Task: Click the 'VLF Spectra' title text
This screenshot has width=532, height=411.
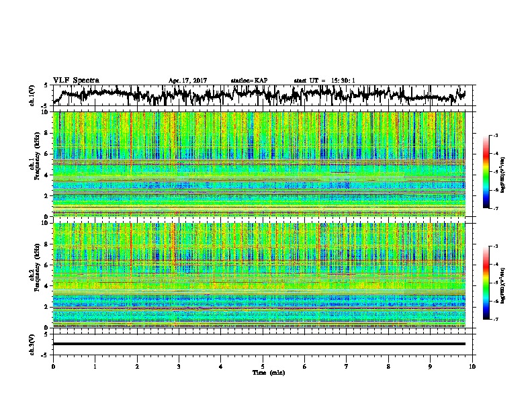Action: 76,80
